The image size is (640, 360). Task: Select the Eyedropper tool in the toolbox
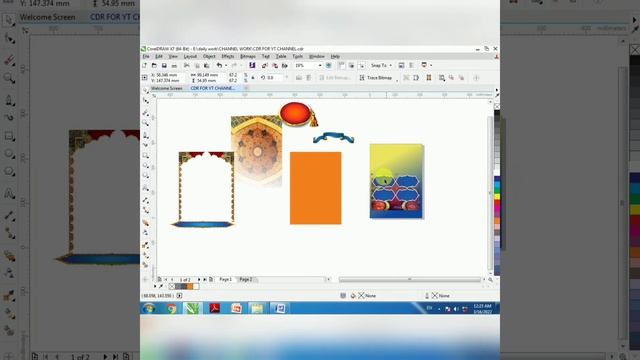point(145,245)
